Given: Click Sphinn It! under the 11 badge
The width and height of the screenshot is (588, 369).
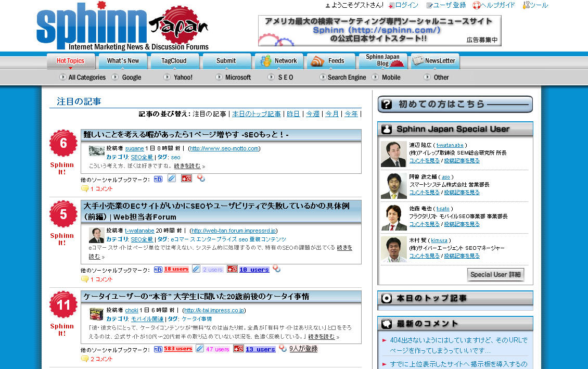Looking at the screenshot, I should [x=62, y=329].
